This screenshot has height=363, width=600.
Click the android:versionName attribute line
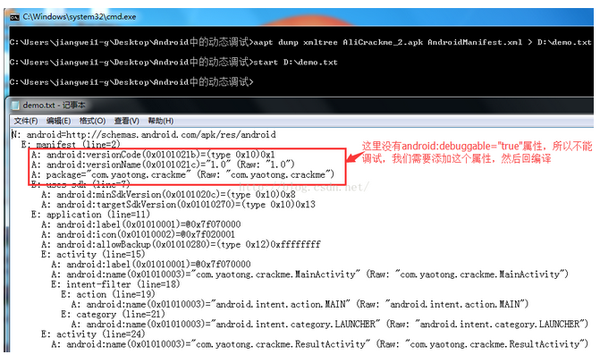click(163, 164)
